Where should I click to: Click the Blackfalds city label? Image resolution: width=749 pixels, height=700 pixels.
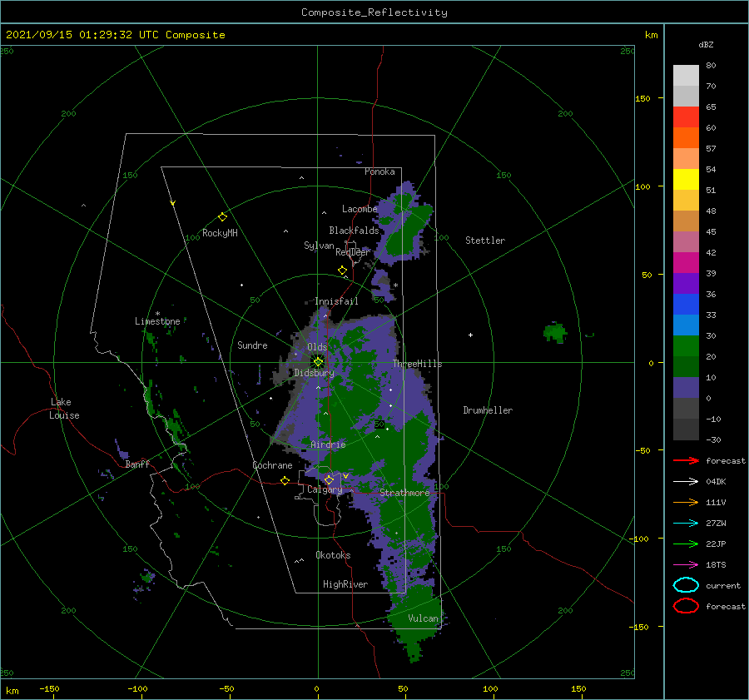tap(354, 231)
